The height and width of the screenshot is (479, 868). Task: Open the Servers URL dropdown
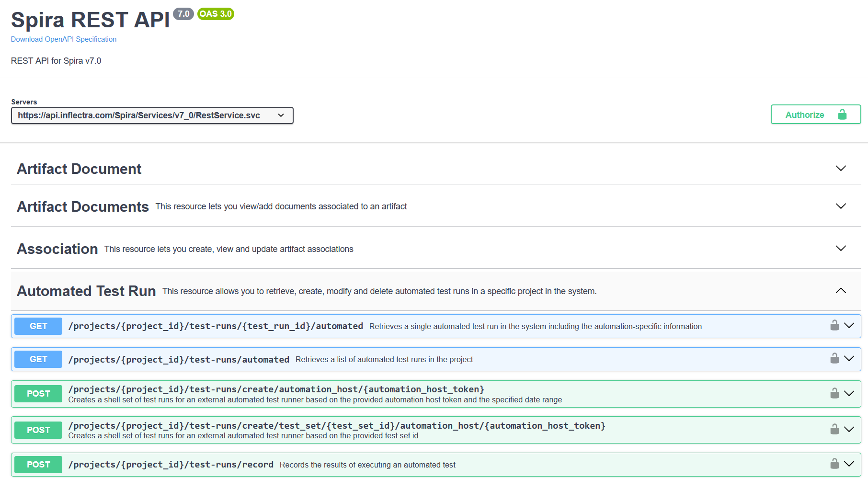tap(152, 115)
